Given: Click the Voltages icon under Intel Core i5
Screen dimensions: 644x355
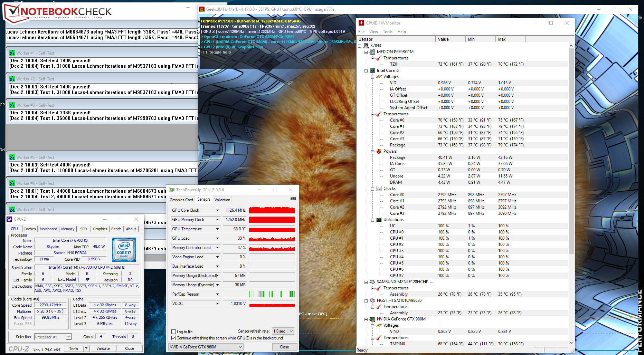Looking at the screenshot, I should pyautogui.click(x=379, y=77).
